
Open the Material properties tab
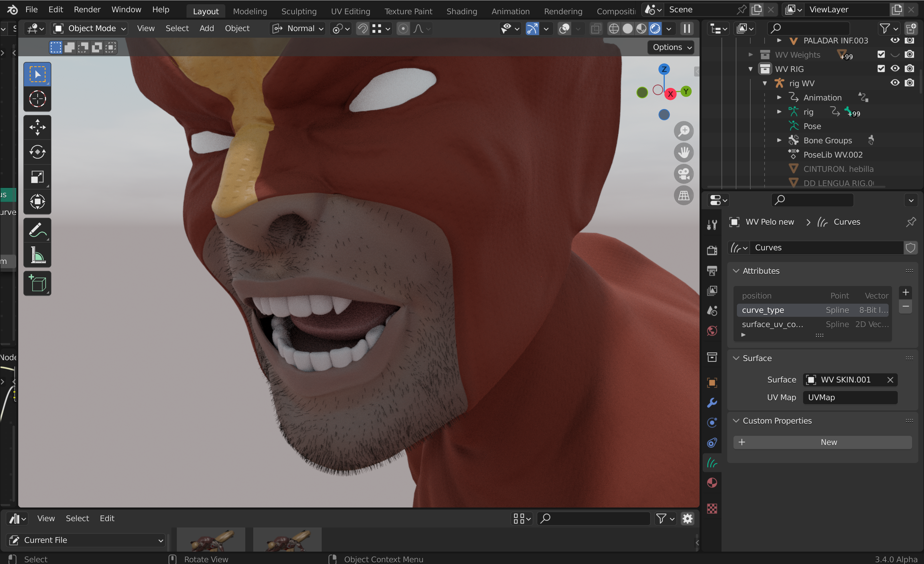tap(712, 483)
